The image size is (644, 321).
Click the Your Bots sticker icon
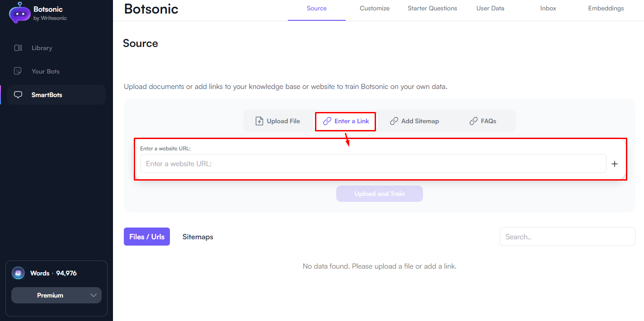(18, 71)
